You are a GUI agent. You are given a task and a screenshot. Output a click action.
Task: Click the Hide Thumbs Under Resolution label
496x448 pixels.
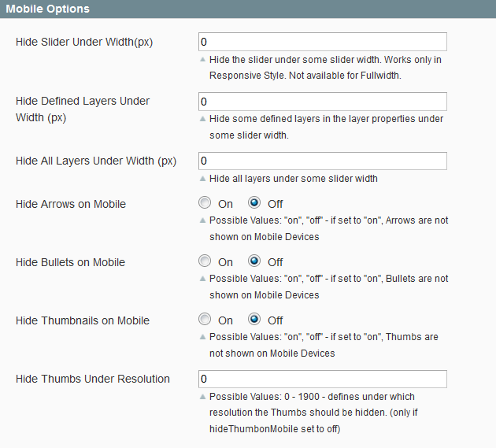pyautogui.click(x=93, y=379)
